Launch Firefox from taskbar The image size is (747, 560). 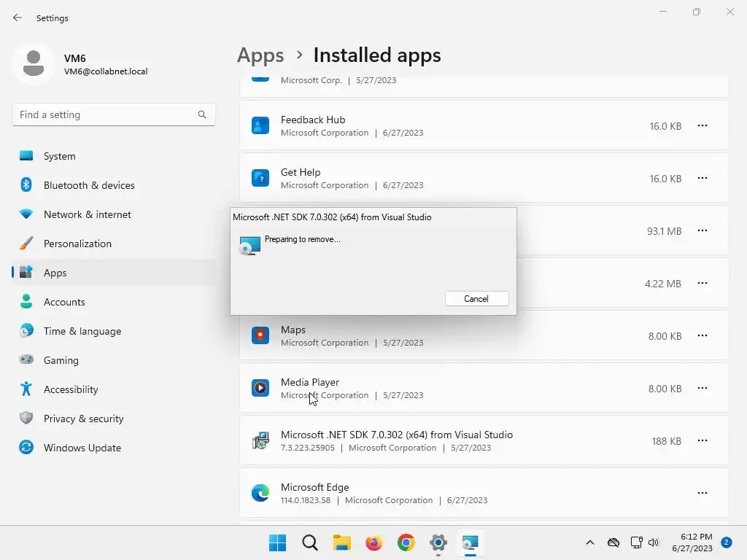pyautogui.click(x=374, y=542)
